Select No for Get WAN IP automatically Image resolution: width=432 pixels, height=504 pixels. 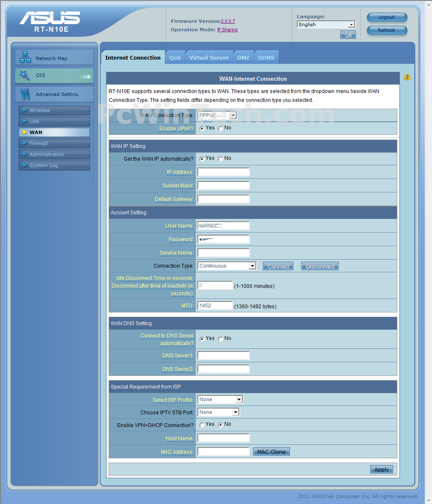221,159
